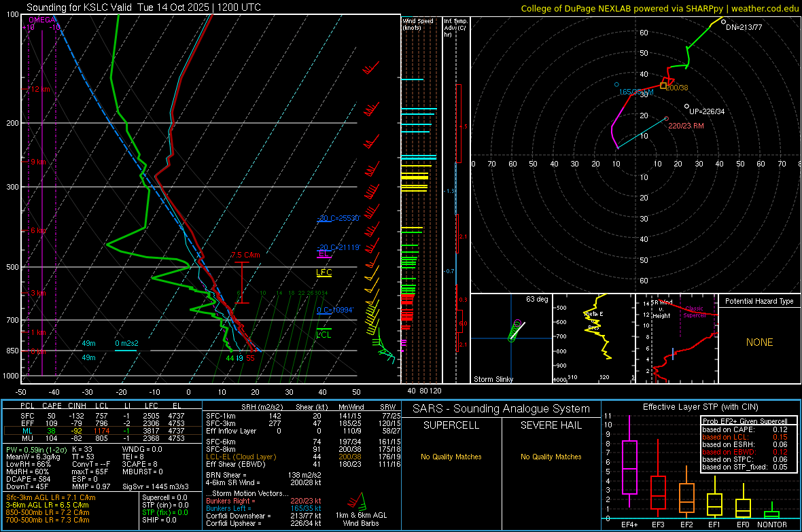Click the 165/35 LM left mover label
Image resolution: width=802 pixels, height=532 pixels.
tap(636, 92)
